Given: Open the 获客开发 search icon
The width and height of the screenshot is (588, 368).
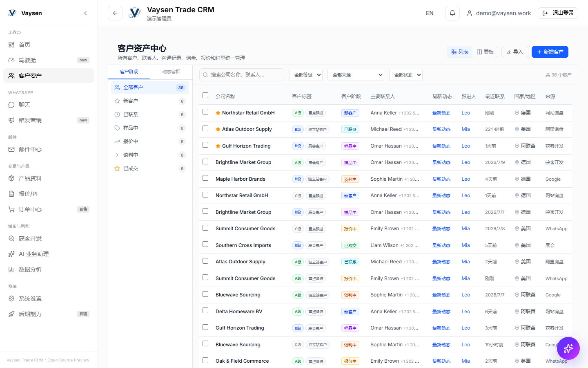Looking at the screenshot, I should pos(11,238).
